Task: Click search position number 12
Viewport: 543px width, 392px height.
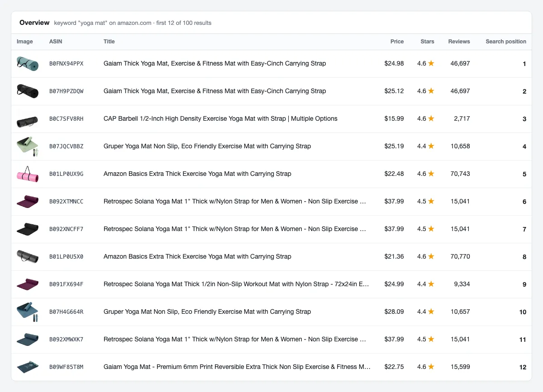Action: pos(523,367)
